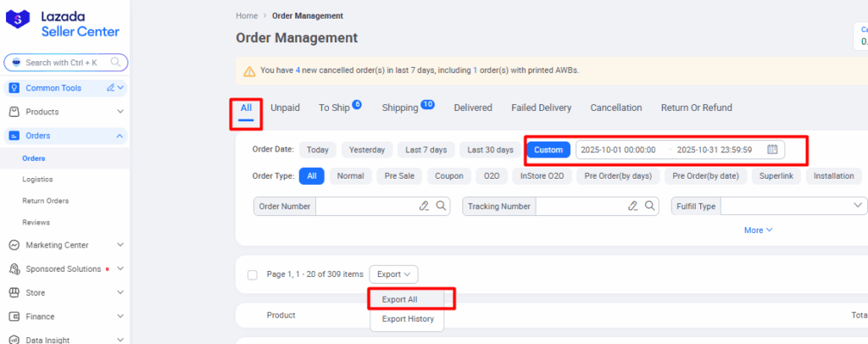
Task: Go to Home breadcrumb link
Action: (x=247, y=15)
